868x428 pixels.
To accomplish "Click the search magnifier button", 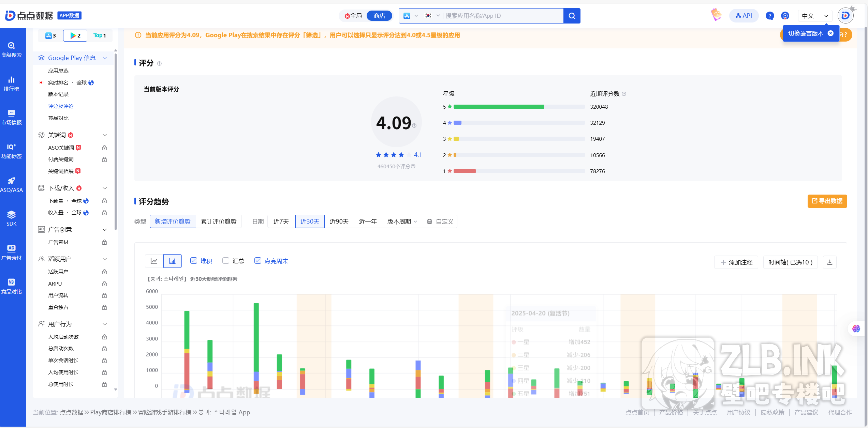I will point(572,16).
